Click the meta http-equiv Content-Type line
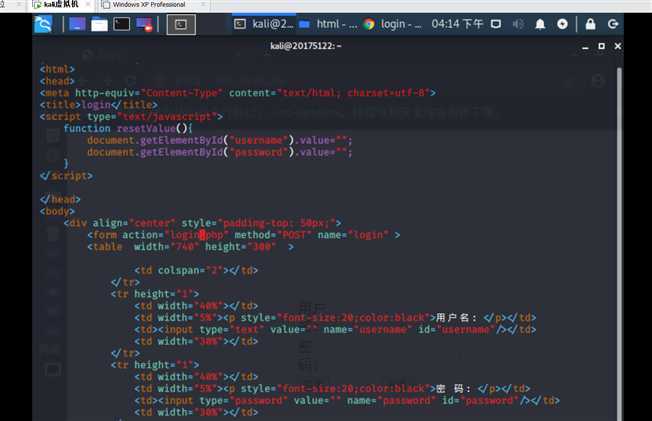The width and height of the screenshot is (652, 421). [x=238, y=93]
